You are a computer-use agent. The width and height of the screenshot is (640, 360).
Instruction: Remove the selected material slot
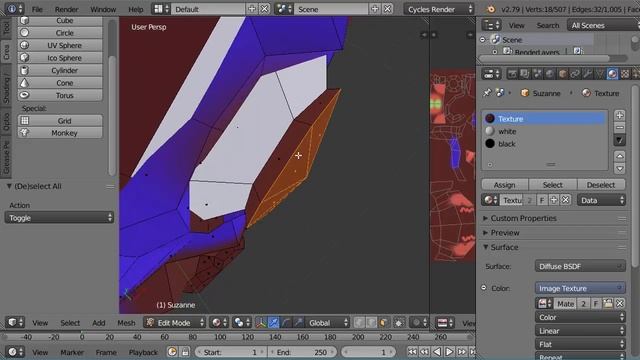pyautogui.click(x=620, y=128)
